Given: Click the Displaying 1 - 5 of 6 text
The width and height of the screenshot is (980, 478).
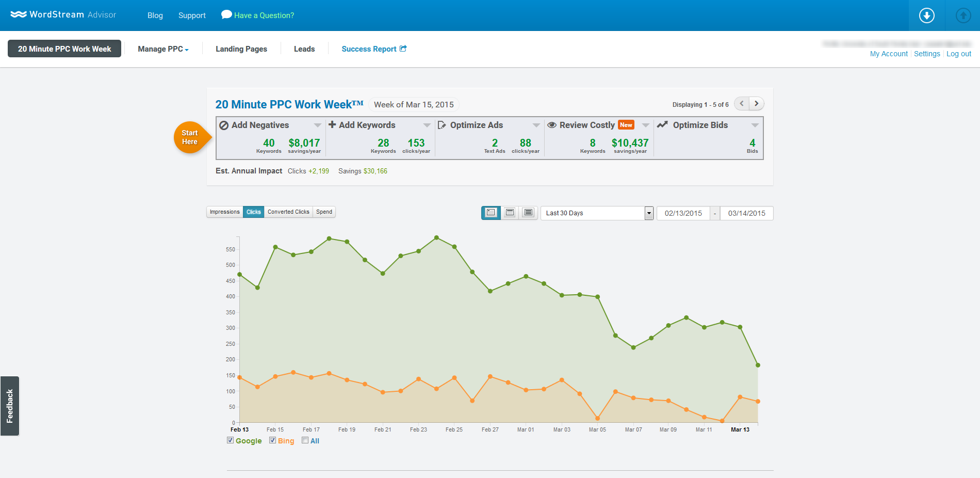Looking at the screenshot, I should pos(700,104).
